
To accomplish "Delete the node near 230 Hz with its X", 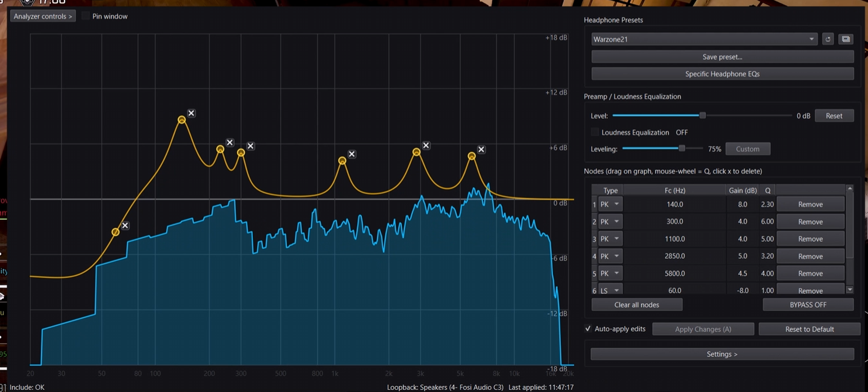I will (x=230, y=142).
